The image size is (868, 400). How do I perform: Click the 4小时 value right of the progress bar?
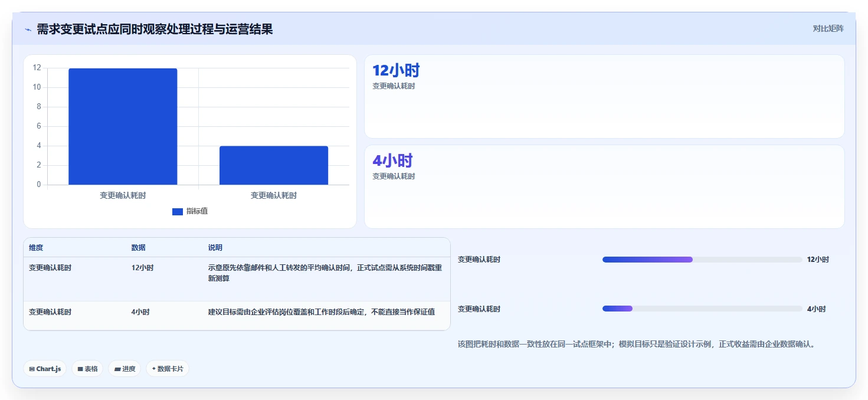click(817, 309)
